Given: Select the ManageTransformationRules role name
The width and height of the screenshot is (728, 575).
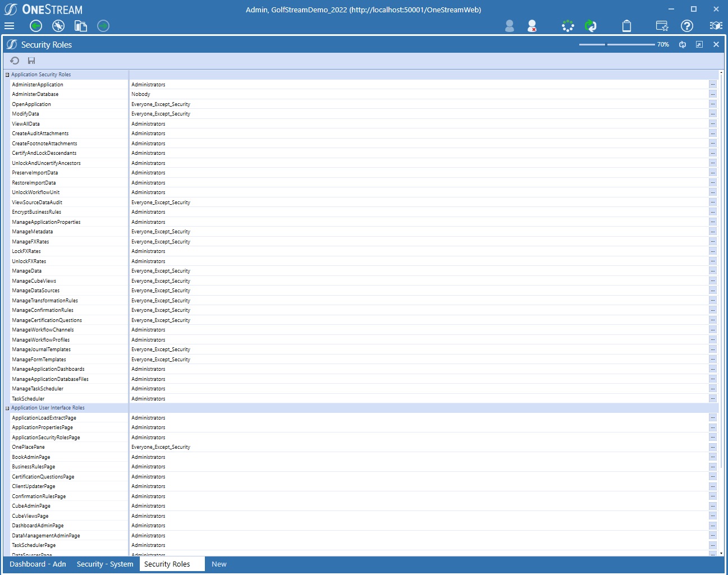Looking at the screenshot, I should (45, 301).
